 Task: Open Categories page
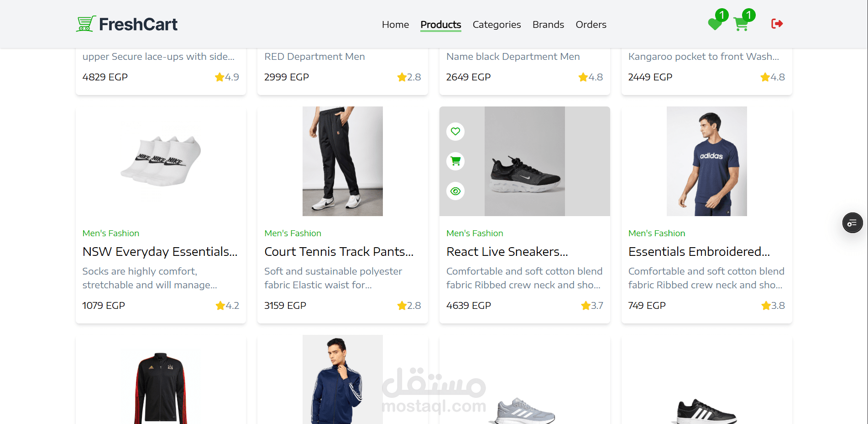(x=497, y=25)
